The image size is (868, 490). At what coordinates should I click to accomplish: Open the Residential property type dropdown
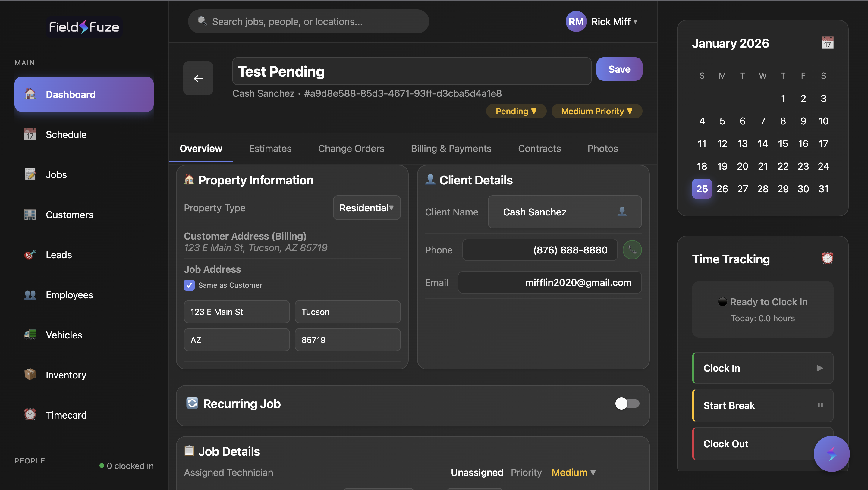366,208
